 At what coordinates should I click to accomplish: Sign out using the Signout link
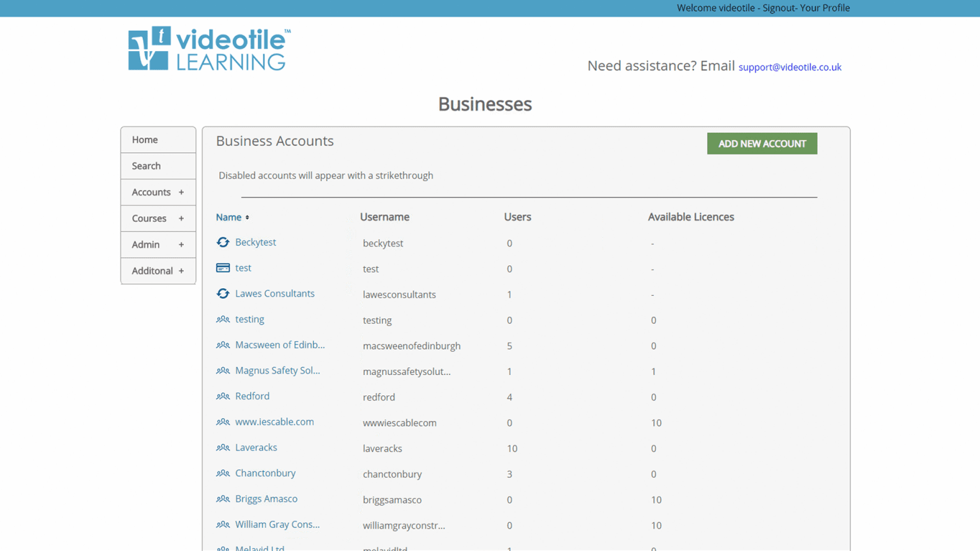click(781, 8)
